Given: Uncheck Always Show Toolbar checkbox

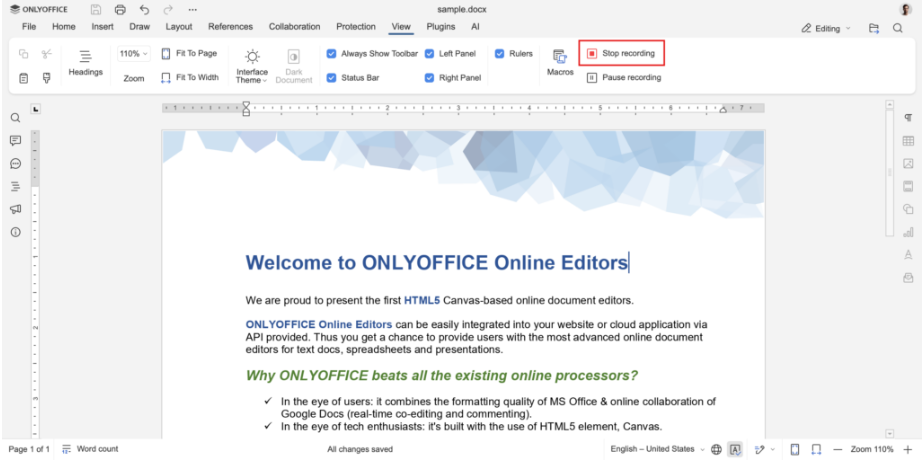Looking at the screenshot, I should [x=332, y=54].
